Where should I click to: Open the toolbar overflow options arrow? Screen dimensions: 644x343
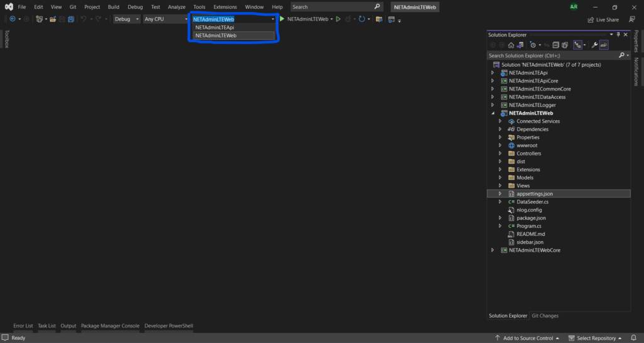(x=399, y=21)
